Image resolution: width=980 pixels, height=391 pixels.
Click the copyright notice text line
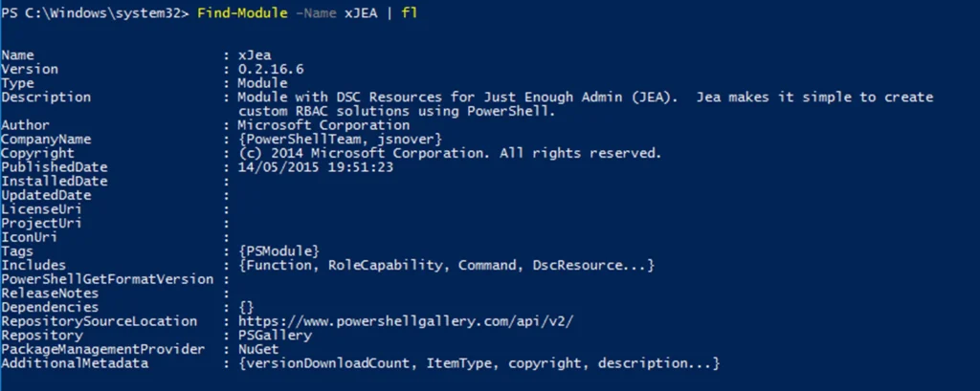[449, 154]
